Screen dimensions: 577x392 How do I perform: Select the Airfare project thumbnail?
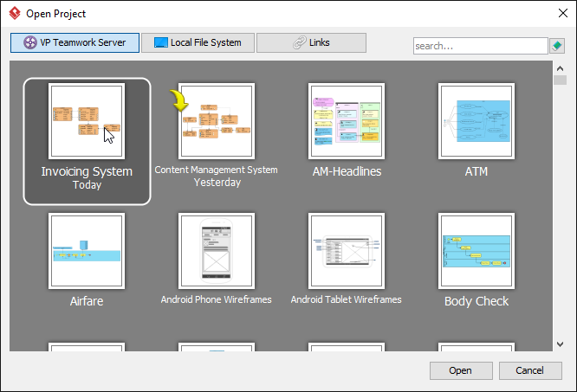click(87, 251)
